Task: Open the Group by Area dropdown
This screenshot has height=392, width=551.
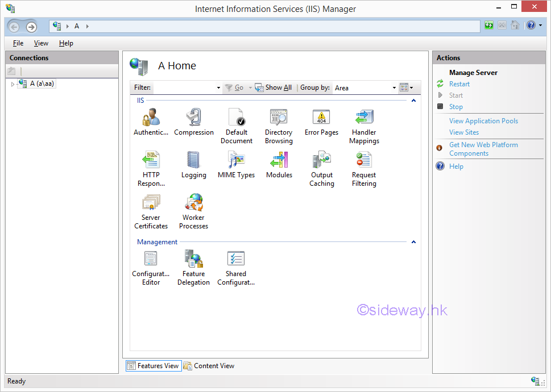Action: pos(394,88)
